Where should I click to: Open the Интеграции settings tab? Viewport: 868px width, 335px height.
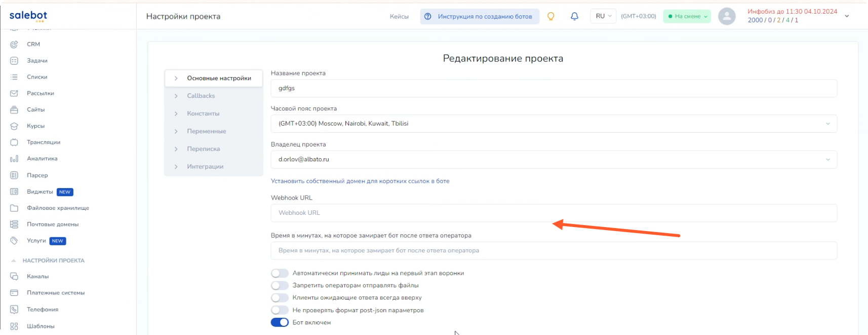[x=214, y=167]
